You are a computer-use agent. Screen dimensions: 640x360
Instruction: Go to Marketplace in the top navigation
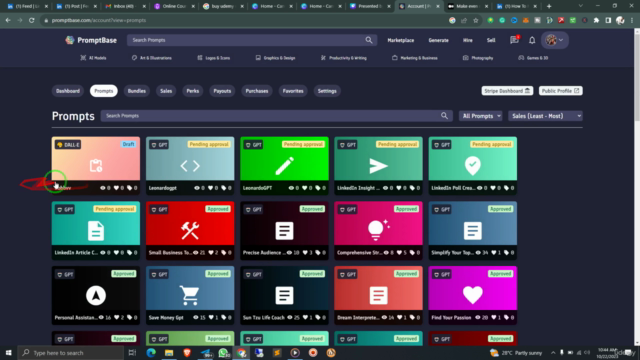point(401,40)
